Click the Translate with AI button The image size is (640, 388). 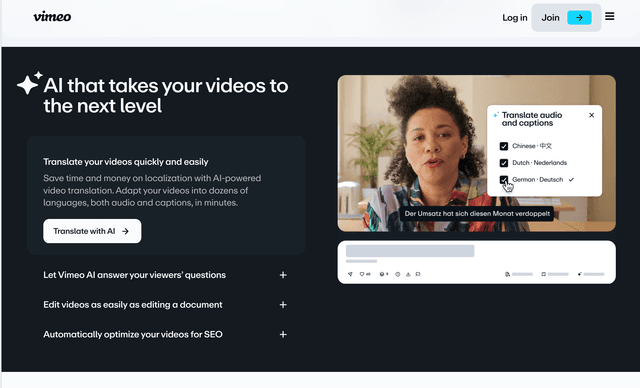pyautogui.click(x=92, y=231)
